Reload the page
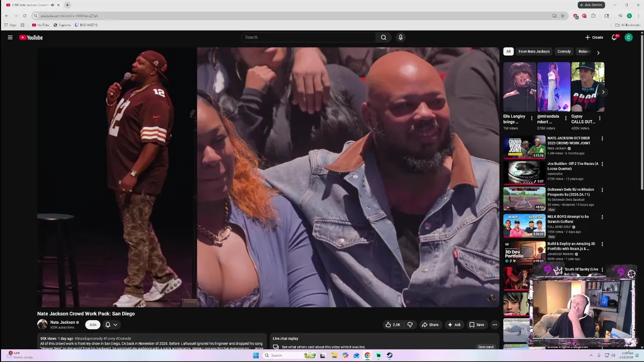 pos(24,16)
